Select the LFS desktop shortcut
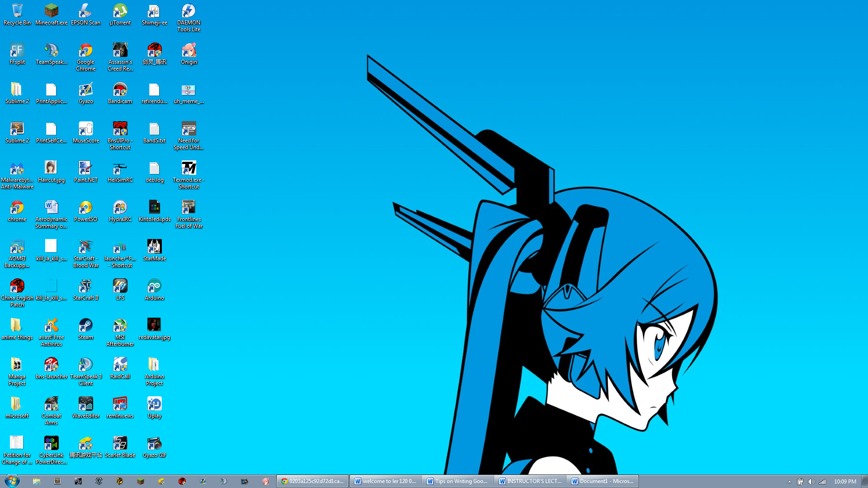 click(x=120, y=290)
